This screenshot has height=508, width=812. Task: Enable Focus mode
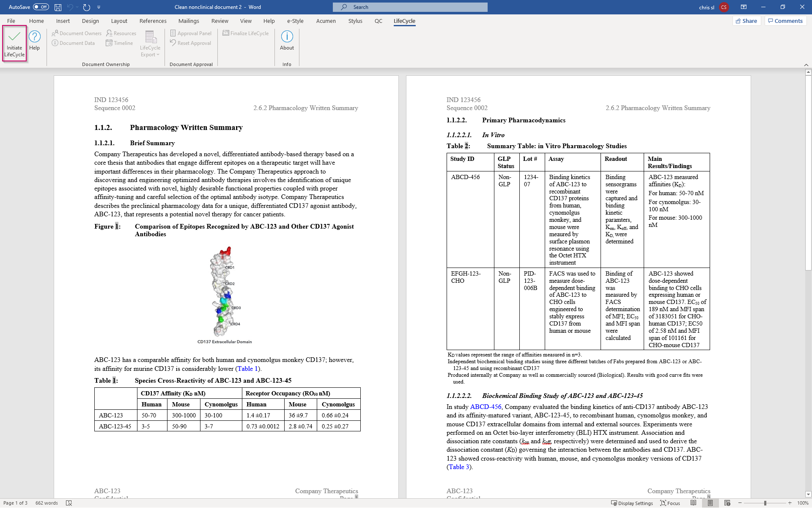pos(670,503)
